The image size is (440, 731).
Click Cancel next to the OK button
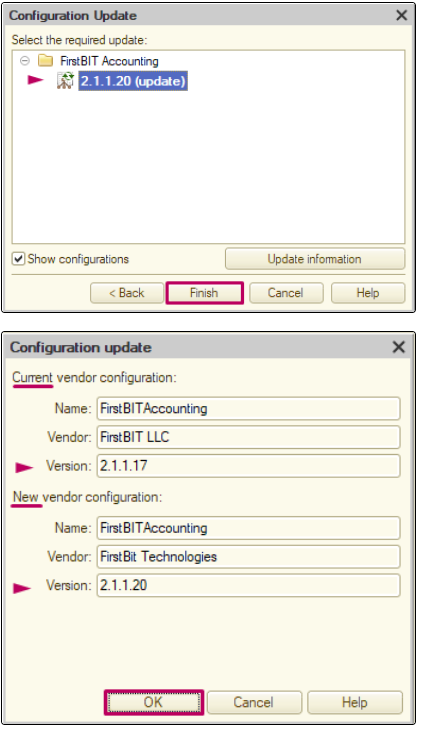(254, 702)
